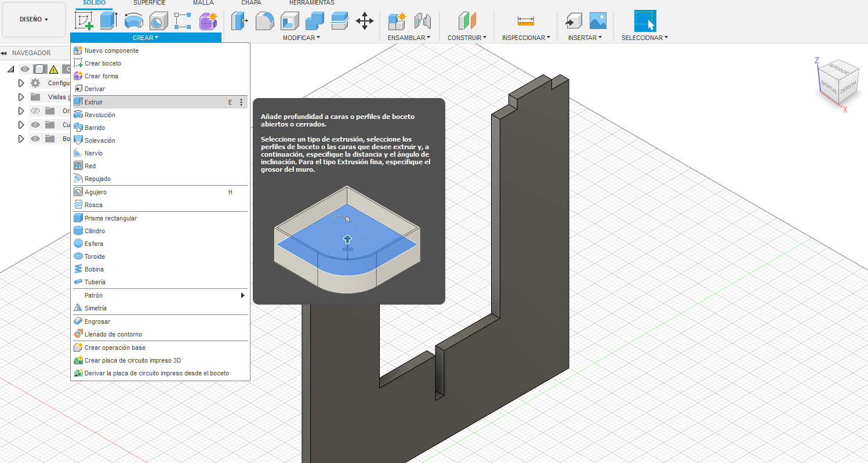The height and width of the screenshot is (463, 868).
Task: Click the Offset Plane icon above Construir
Action: click(x=467, y=21)
